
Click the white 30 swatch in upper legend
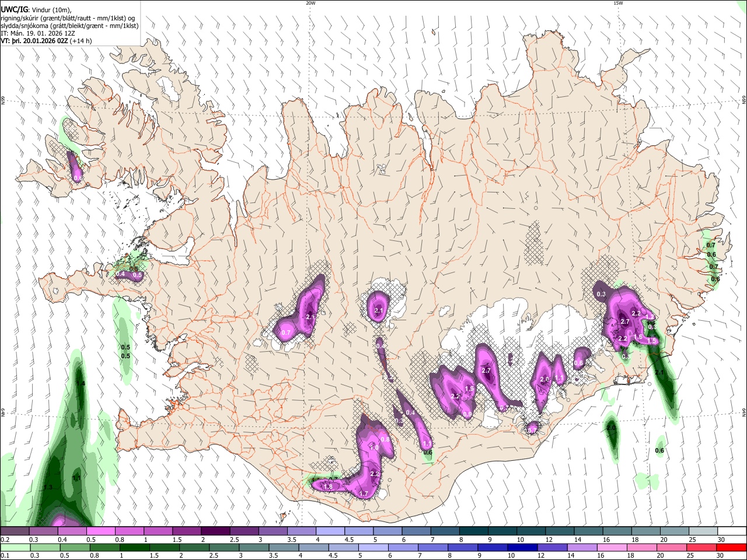click(x=731, y=531)
